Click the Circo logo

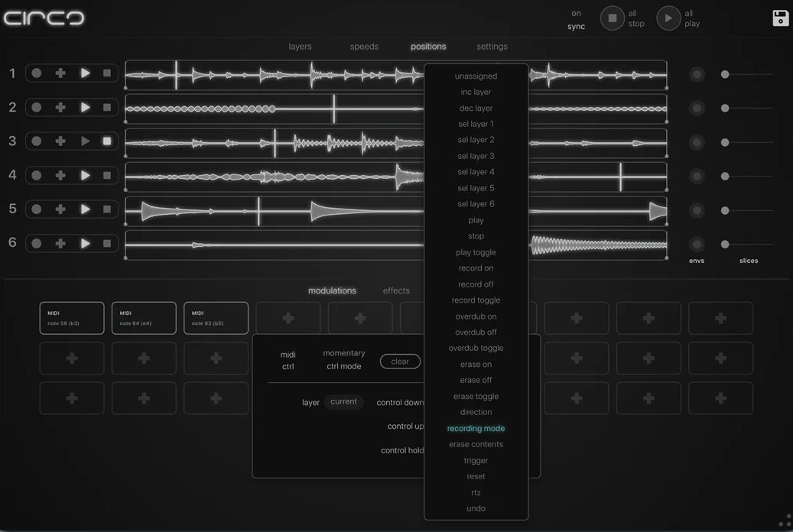click(44, 18)
